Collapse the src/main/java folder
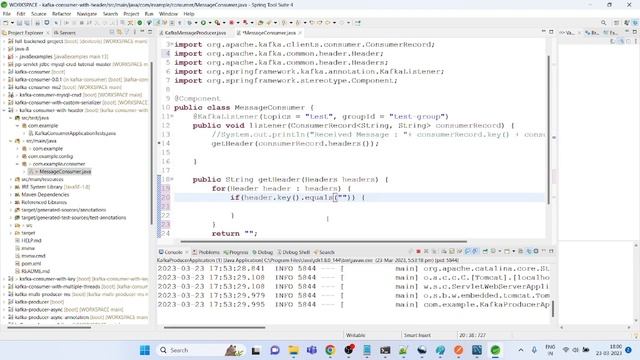640x360 pixels. (x=11, y=141)
